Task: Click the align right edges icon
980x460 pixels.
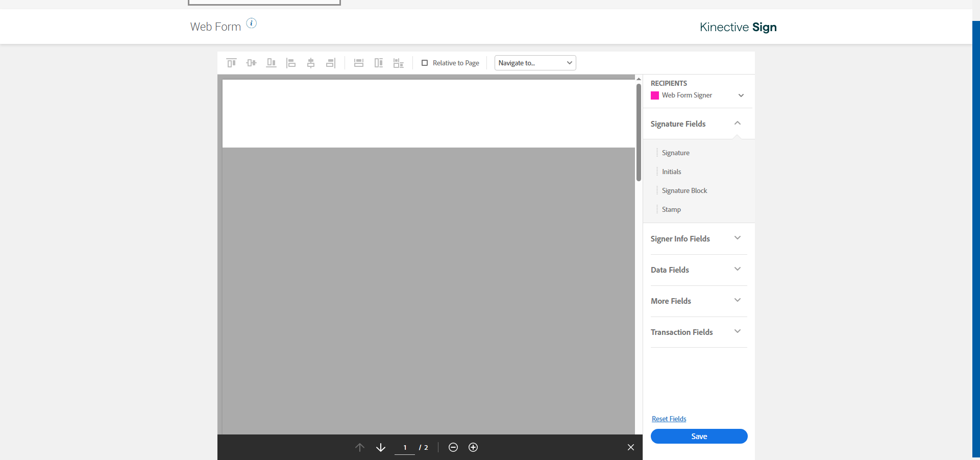Action: [x=331, y=63]
